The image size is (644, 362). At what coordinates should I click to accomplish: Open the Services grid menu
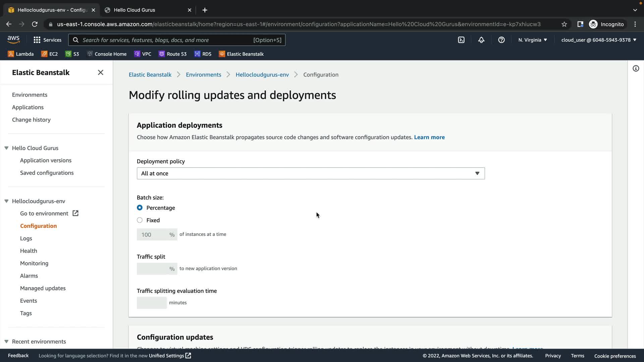pyautogui.click(x=47, y=40)
